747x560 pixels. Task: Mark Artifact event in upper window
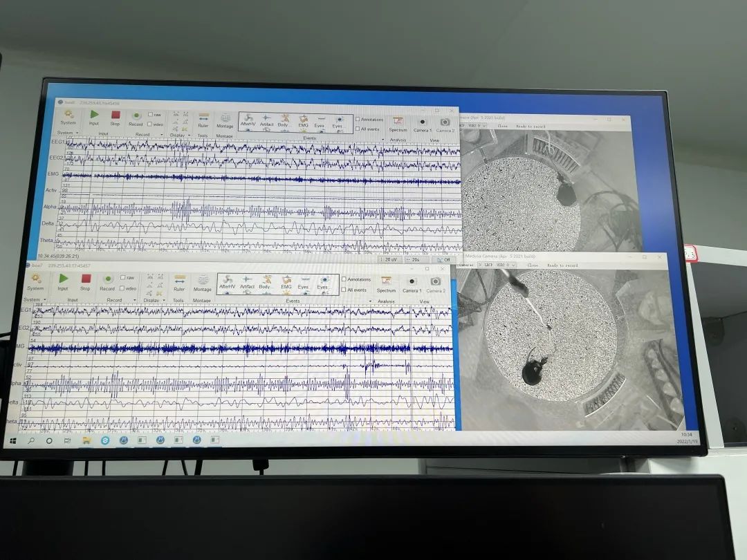(266, 120)
